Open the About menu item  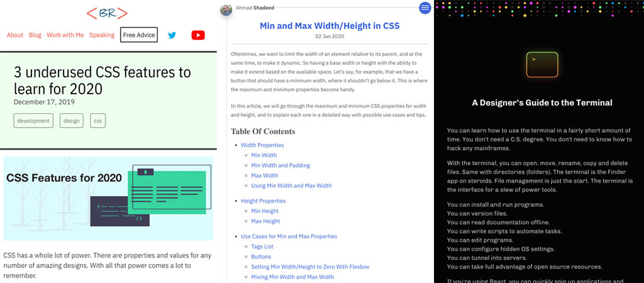pyautogui.click(x=15, y=35)
